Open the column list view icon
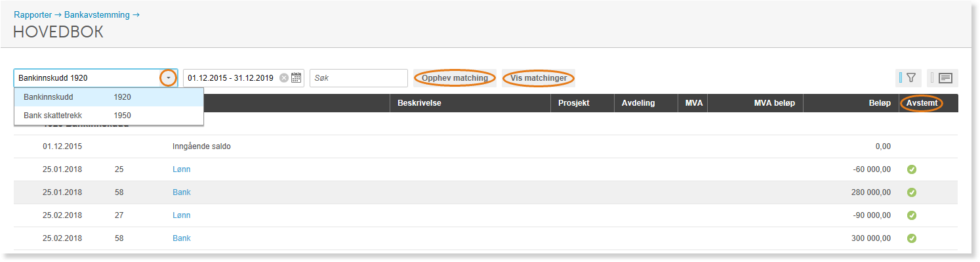 coord(945,78)
